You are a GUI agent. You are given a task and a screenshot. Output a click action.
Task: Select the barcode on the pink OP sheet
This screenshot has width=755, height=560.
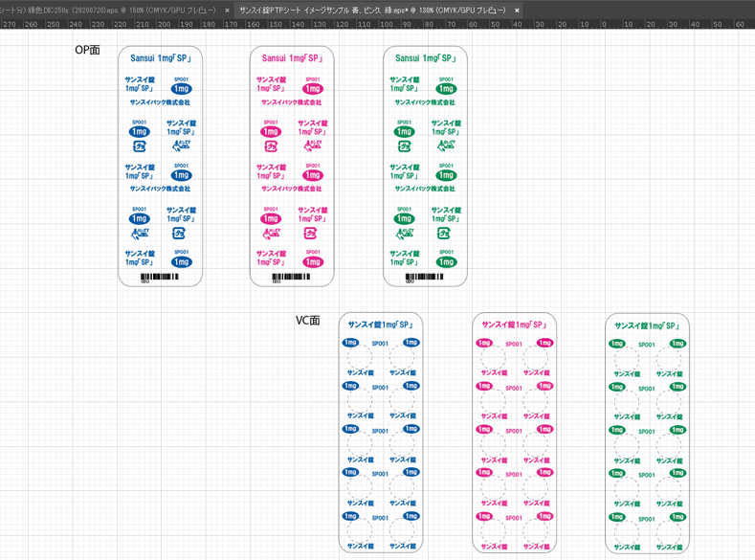coord(291,278)
